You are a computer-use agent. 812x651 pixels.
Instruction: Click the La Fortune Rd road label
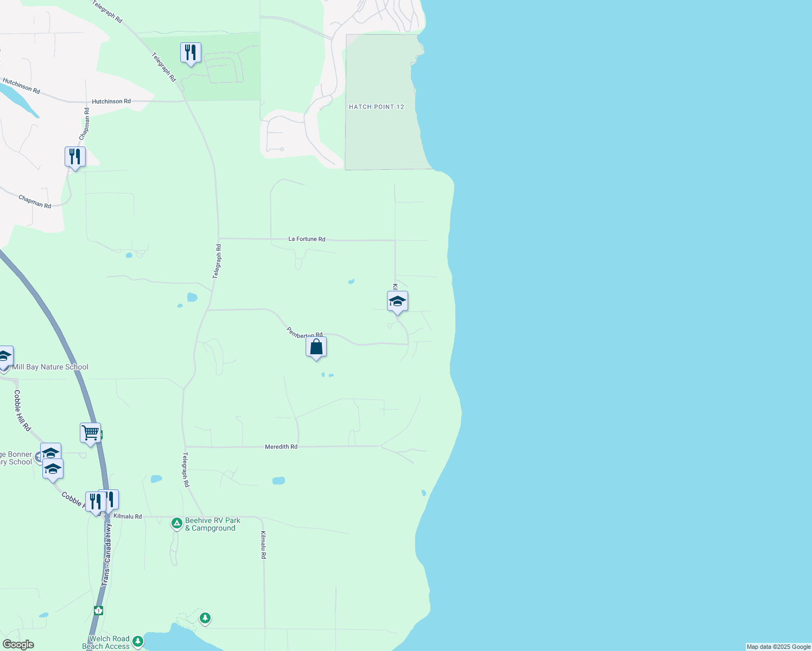[x=307, y=239]
